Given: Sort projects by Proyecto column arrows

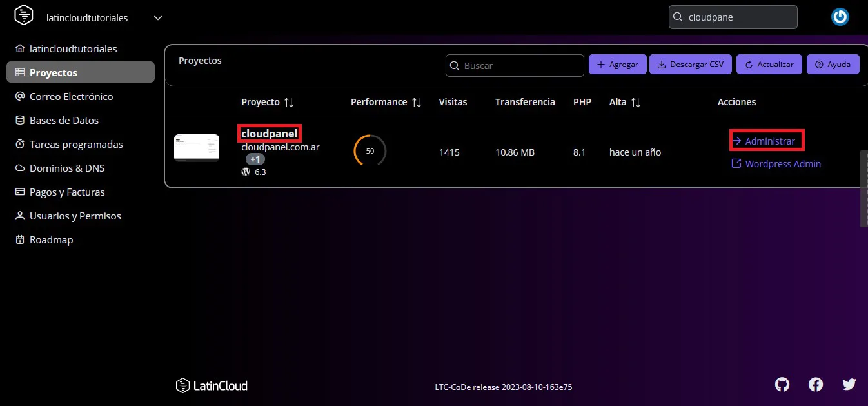Looking at the screenshot, I should (x=289, y=103).
